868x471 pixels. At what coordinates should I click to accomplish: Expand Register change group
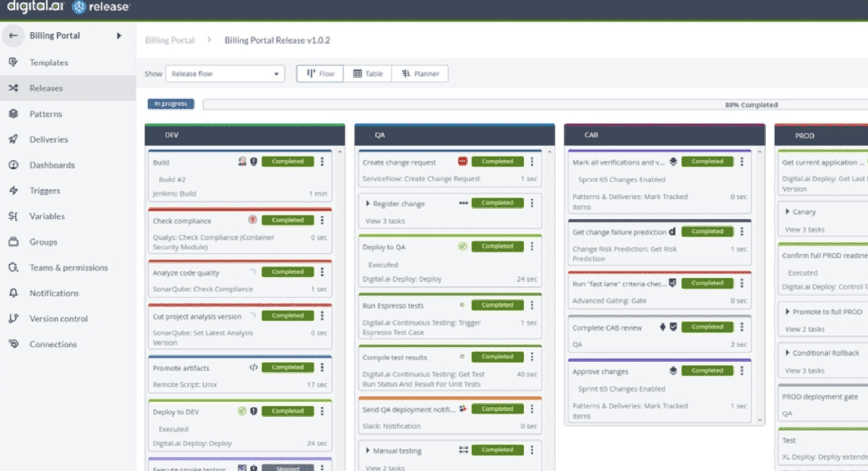pos(368,204)
